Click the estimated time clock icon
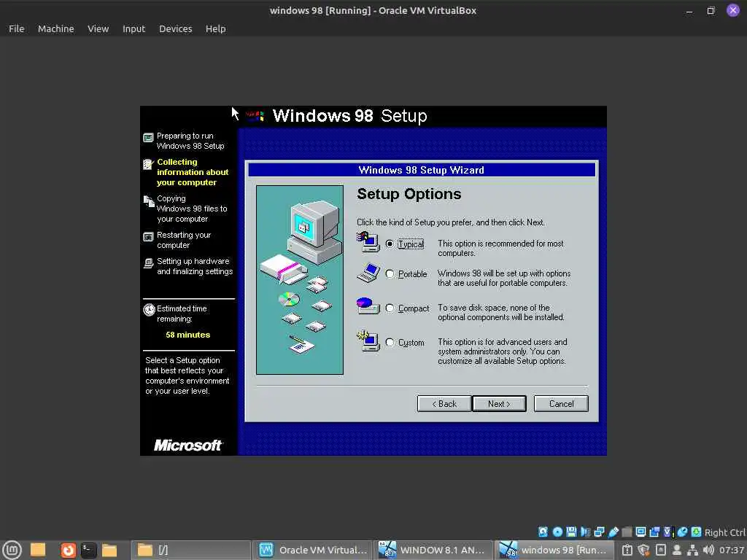747x560 pixels. pos(149,309)
